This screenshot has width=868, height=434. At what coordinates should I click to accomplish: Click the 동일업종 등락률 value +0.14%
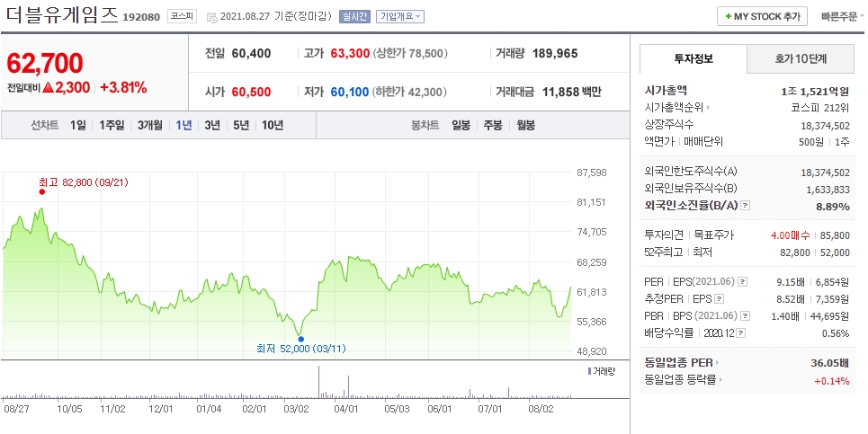pyautogui.click(x=832, y=381)
